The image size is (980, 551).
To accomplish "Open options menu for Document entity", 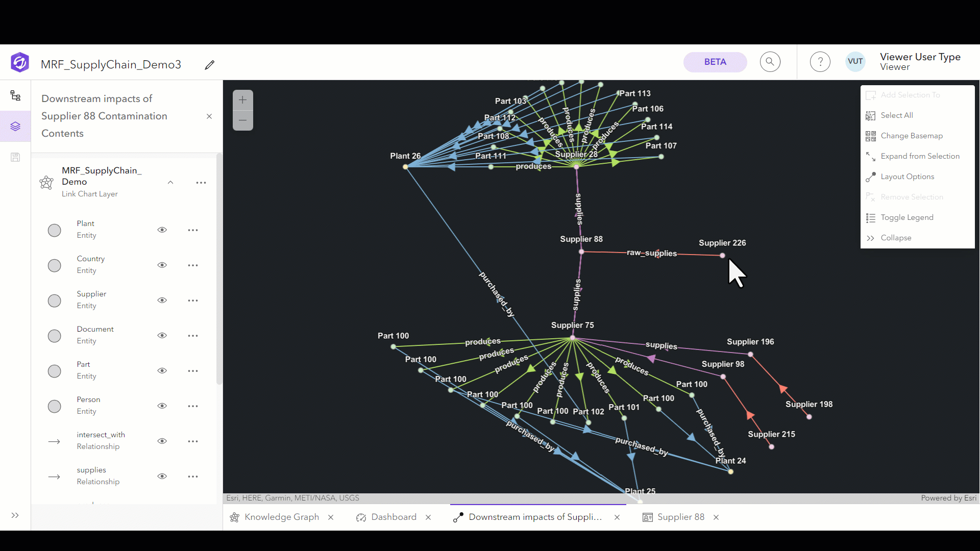I will click(193, 336).
